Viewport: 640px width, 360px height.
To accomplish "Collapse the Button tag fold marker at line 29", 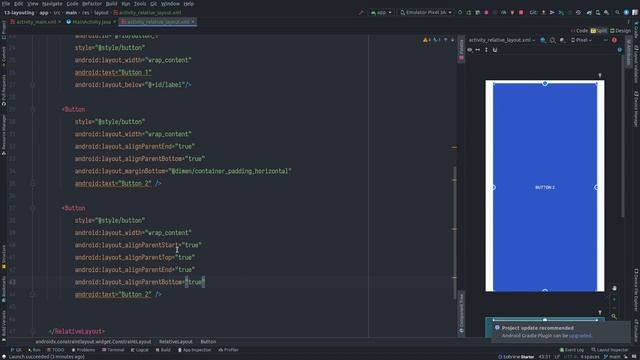I will 33,109.
